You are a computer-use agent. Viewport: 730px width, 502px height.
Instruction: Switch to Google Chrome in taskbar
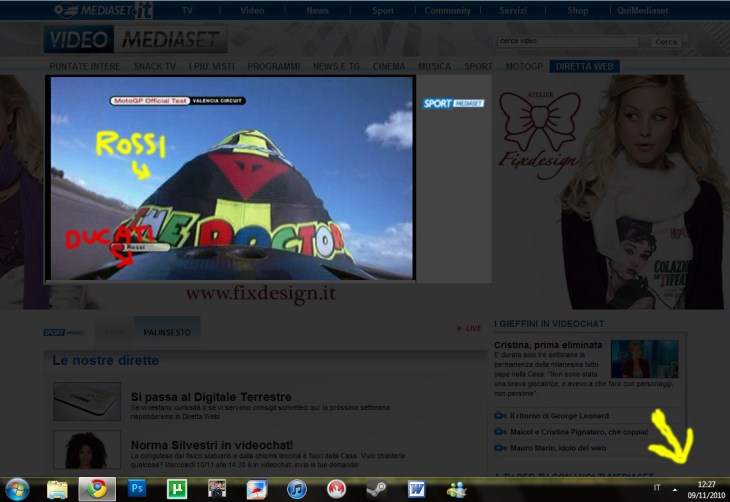point(96,489)
